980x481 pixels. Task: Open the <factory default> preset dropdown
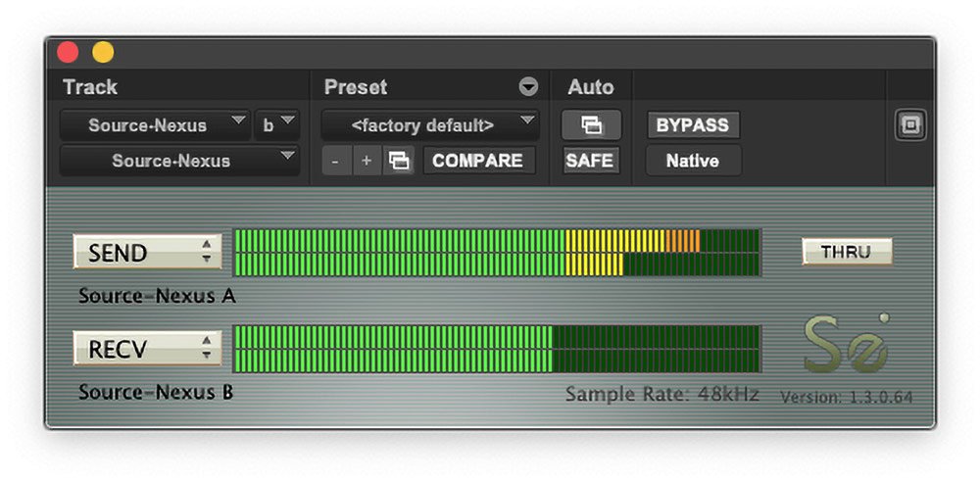tap(430, 125)
